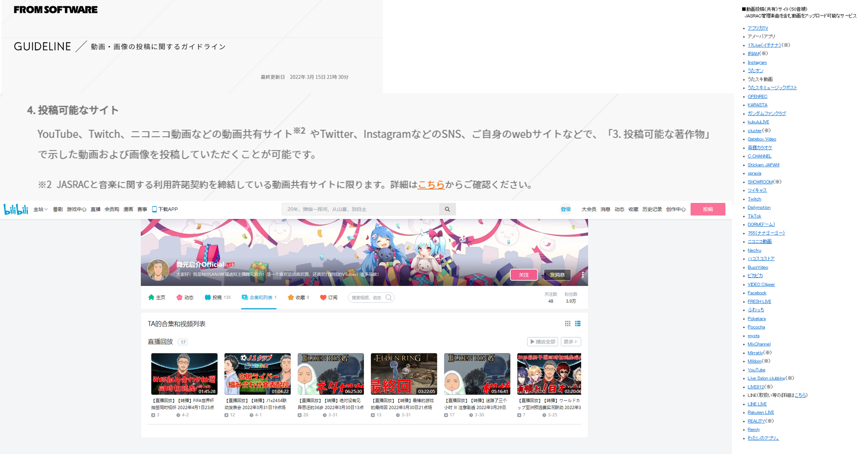Click the FROM SOFTWARE logo
The width and height of the screenshot is (868, 454).
tap(55, 10)
